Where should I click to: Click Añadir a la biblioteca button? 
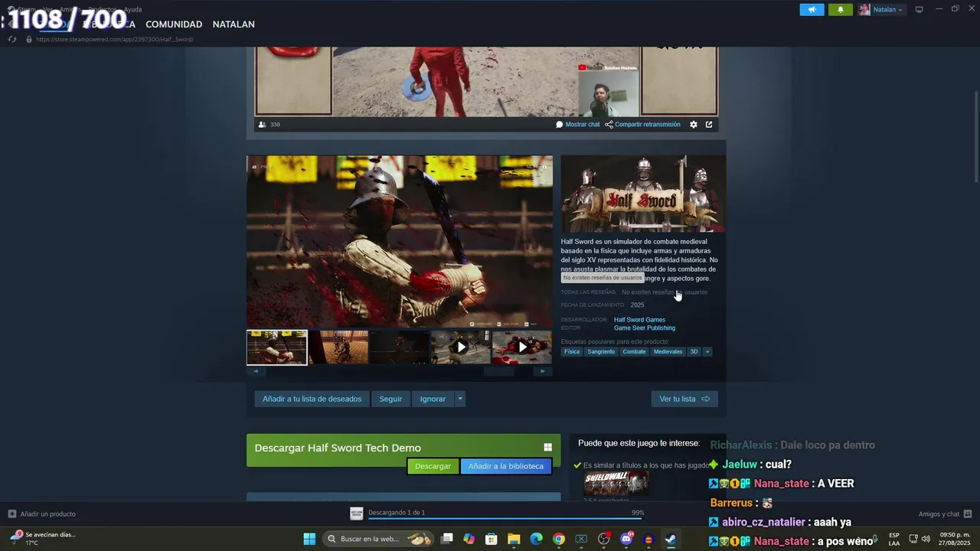tap(505, 466)
